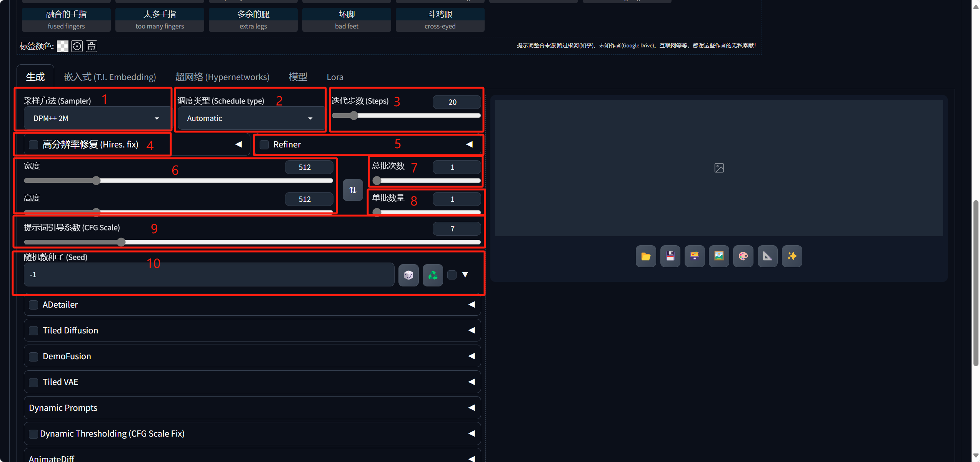This screenshot has width=980, height=462.
Task: Click the sparkles upscale icon
Action: coord(792,256)
